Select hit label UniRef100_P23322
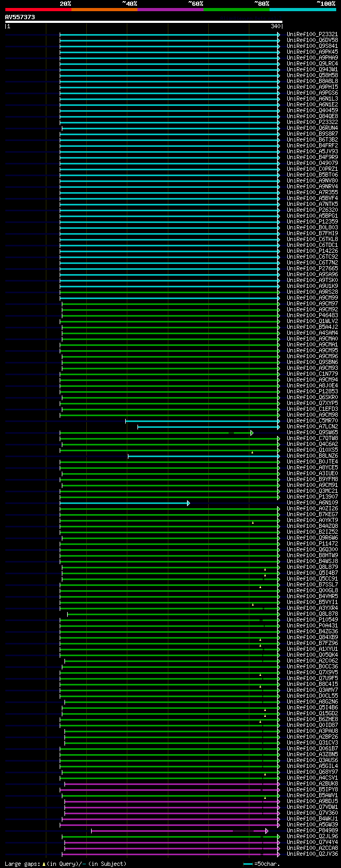The image size is (341, 868). click(312, 122)
